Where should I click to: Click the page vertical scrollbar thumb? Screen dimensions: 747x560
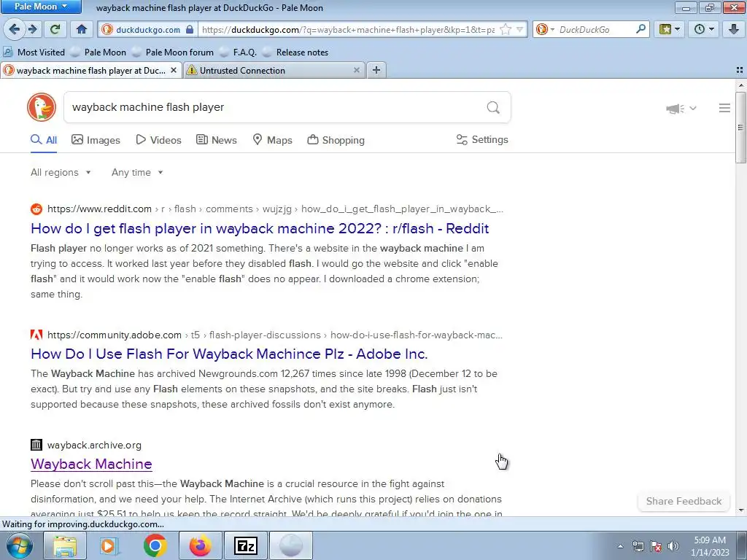(740, 127)
